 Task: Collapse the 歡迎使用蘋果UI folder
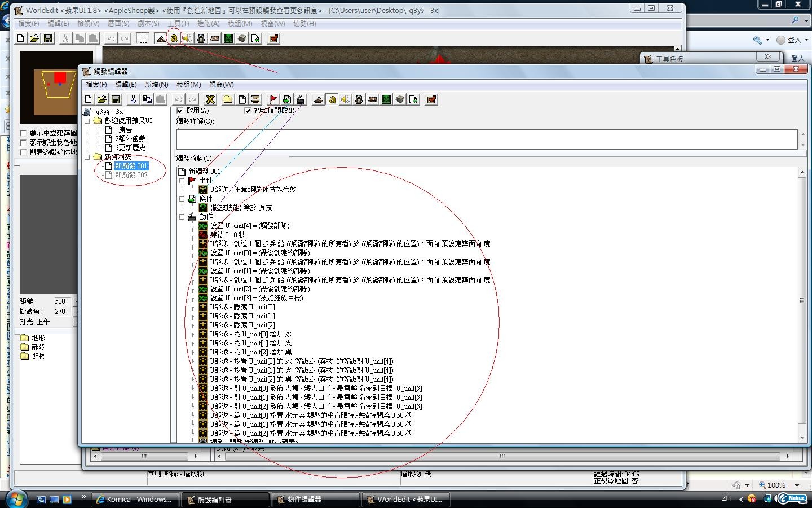tap(87, 121)
